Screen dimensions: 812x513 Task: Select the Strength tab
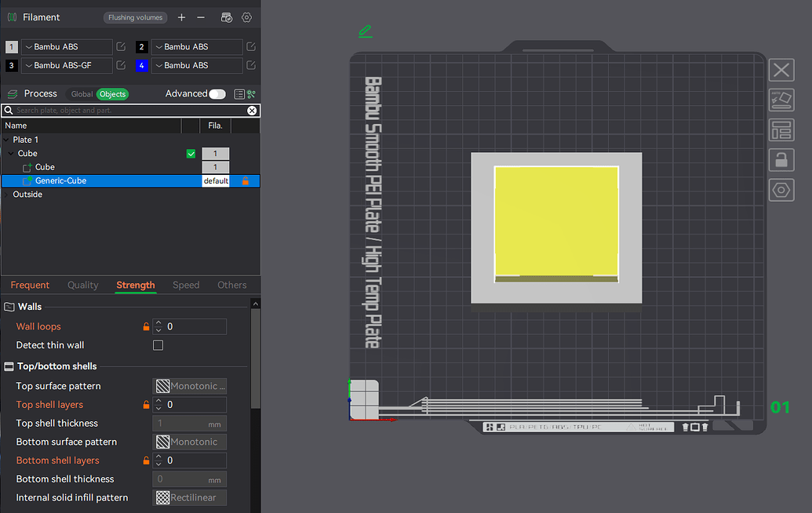point(136,286)
